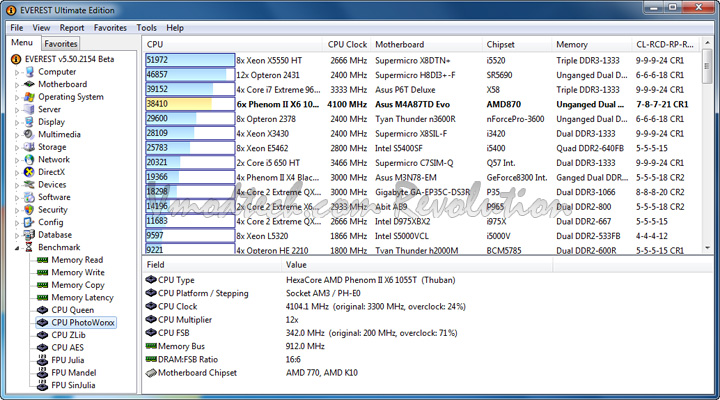This screenshot has height=400, width=720.
Task: Sort by the Motherboard column header
Action: click(426, 45)
